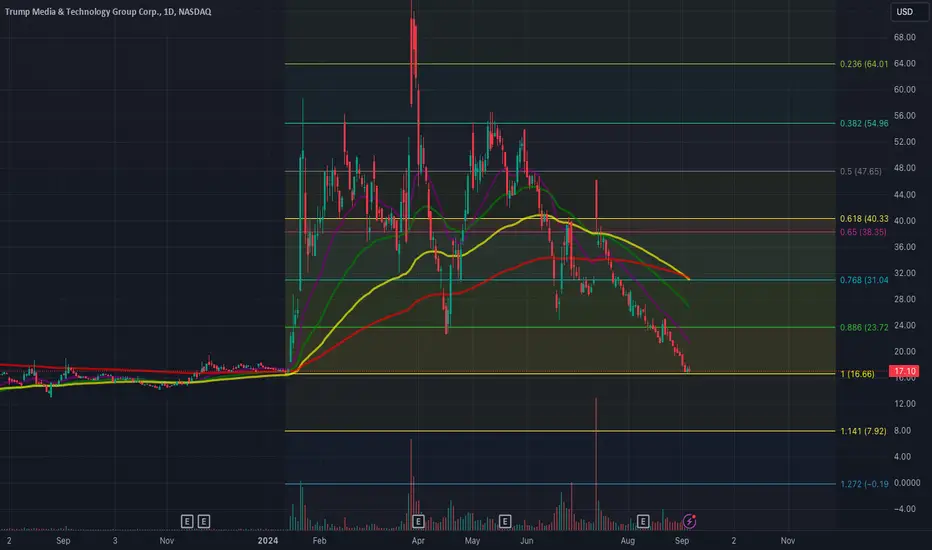
Task: Click the Apr label on the time axis
Action: (418, 540)
